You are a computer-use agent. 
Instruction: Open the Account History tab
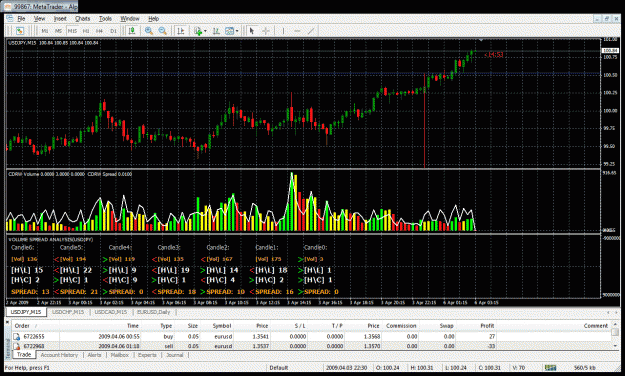coord(59,355)
